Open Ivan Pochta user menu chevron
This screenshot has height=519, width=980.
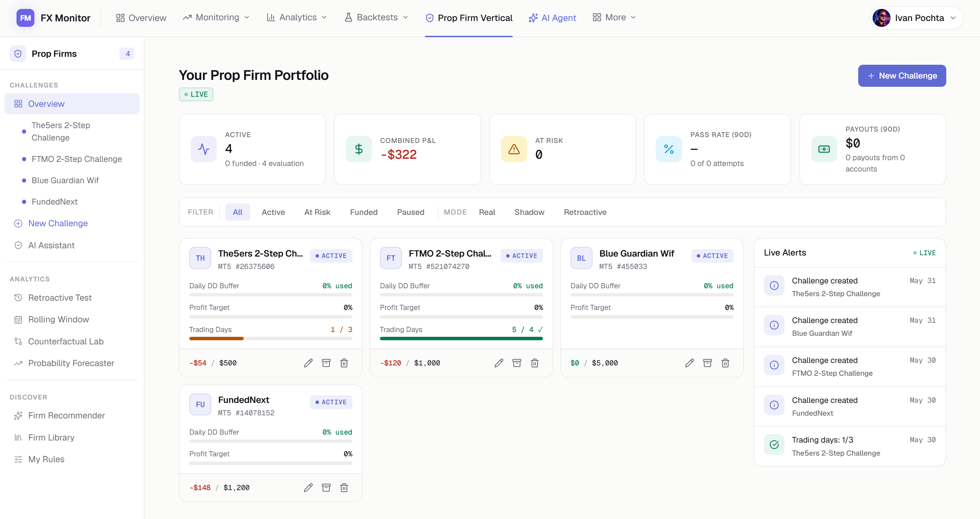click(x=953, y=18)
